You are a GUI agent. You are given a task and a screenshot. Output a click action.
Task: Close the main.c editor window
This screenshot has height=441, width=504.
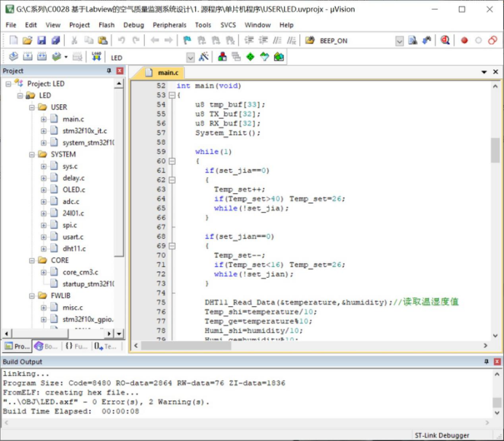click(496, 72)
